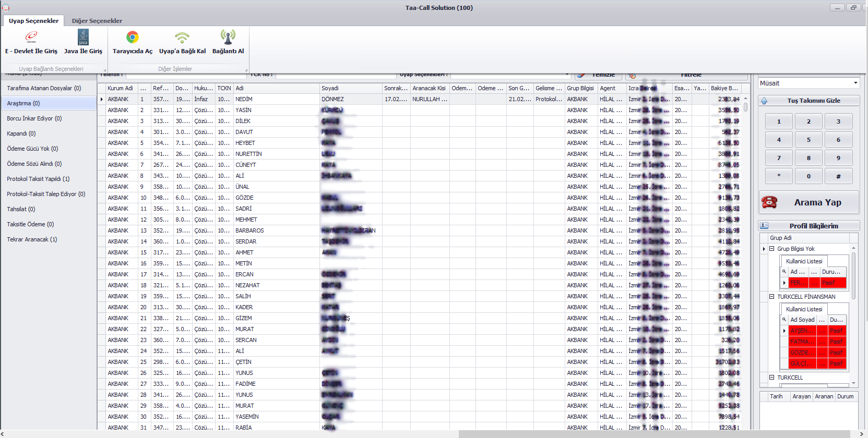
Task: Click the up arrow icon beside Tuş Takımını Gizle
Action: pos(764,101)
